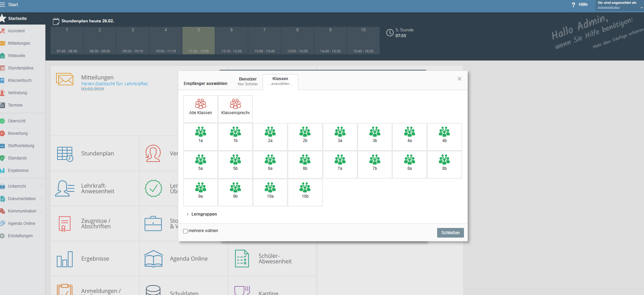Switch to the Klassen tab
Viewport: 644px width, 295px height.
[x=280, y=81]
